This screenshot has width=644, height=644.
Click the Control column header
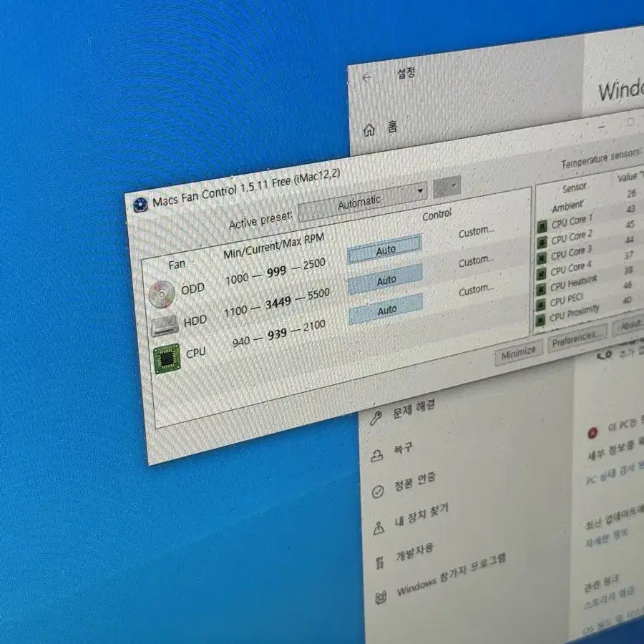coord(437,215)
